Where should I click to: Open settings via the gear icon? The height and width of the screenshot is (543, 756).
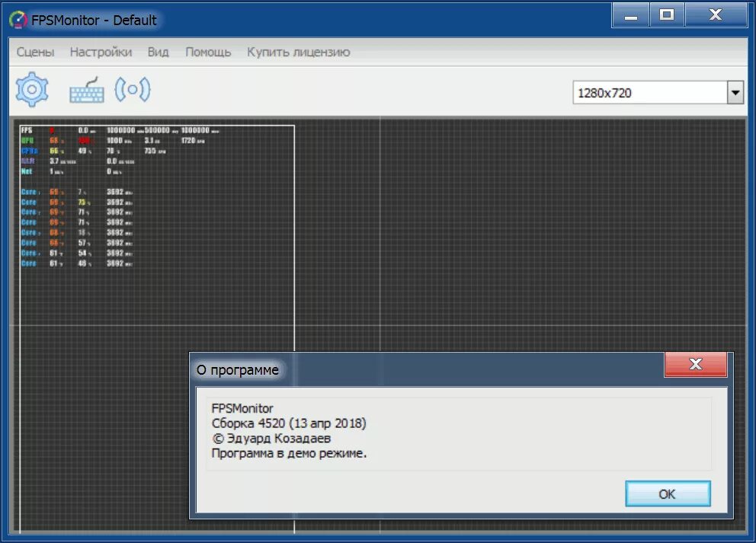(32, 89)
